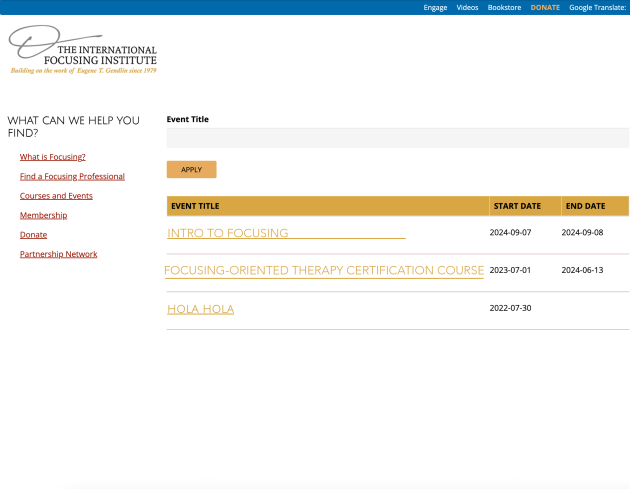Open the Engage menu item
The height and width of the screenshot is (489, 630).
[435, 8]
